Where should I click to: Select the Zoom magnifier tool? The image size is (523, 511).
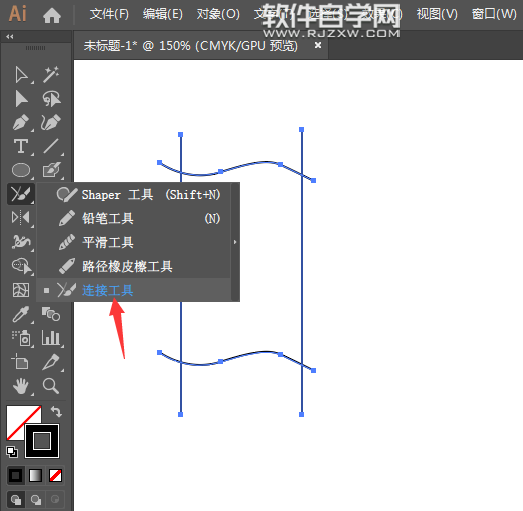[51, 386]
